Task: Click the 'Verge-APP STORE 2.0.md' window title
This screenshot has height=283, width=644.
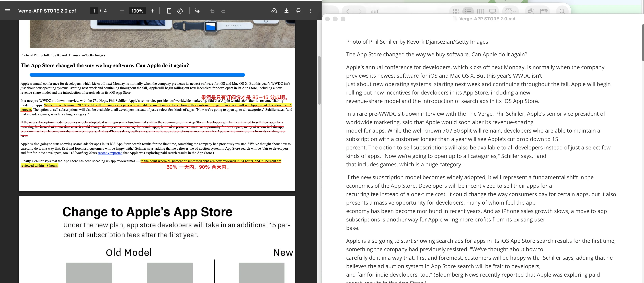Action: (487, 19)
